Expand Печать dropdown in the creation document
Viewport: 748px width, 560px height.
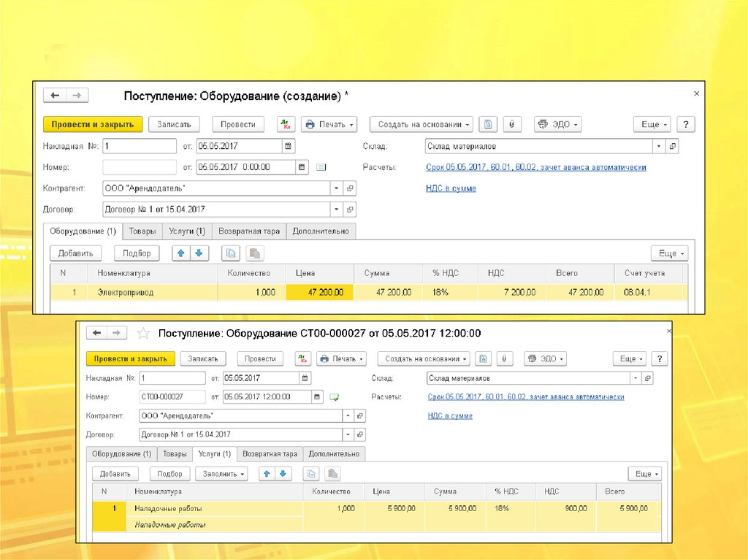329,124
